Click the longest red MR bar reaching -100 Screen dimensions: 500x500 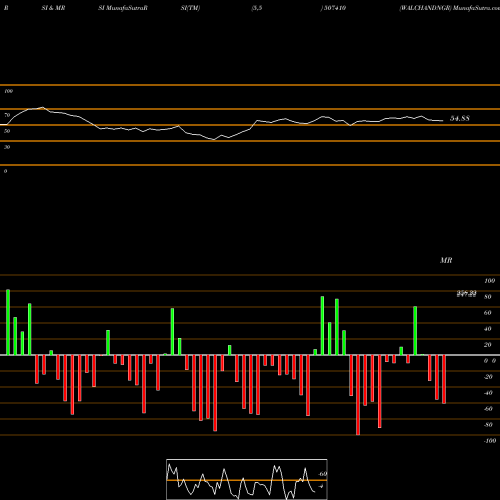pos(358,395)
